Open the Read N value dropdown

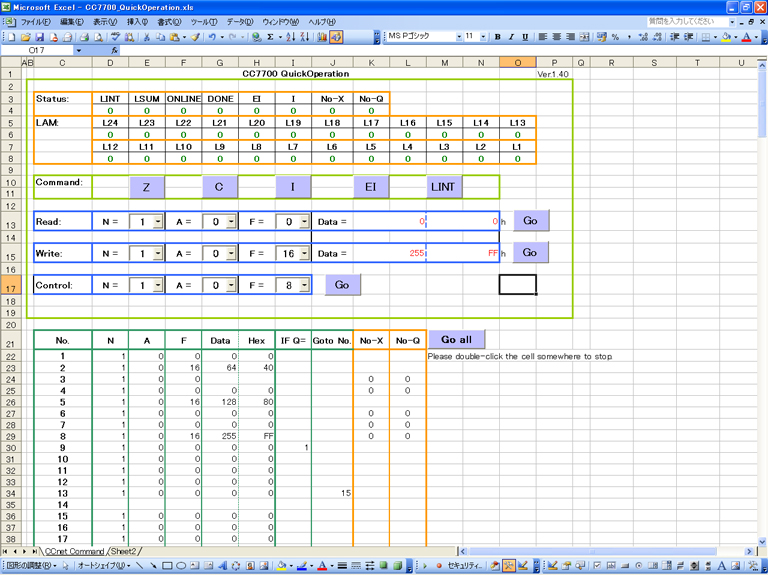pyautogui.click(x=158, y=222)
